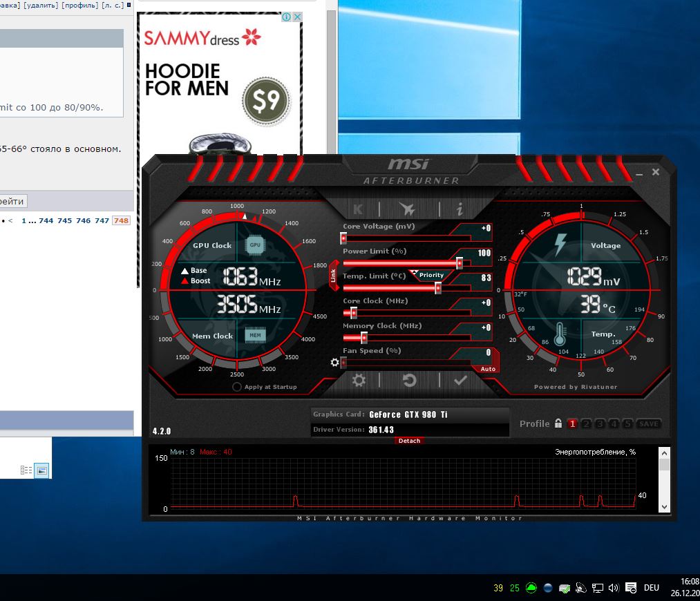
Task: Select profile slot 1
Action: (572, 424)
